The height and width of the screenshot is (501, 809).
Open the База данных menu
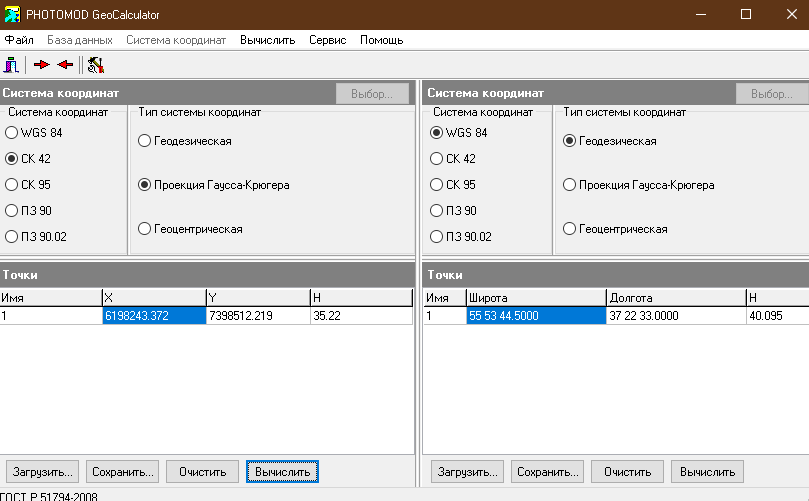[x=80, y=40]
